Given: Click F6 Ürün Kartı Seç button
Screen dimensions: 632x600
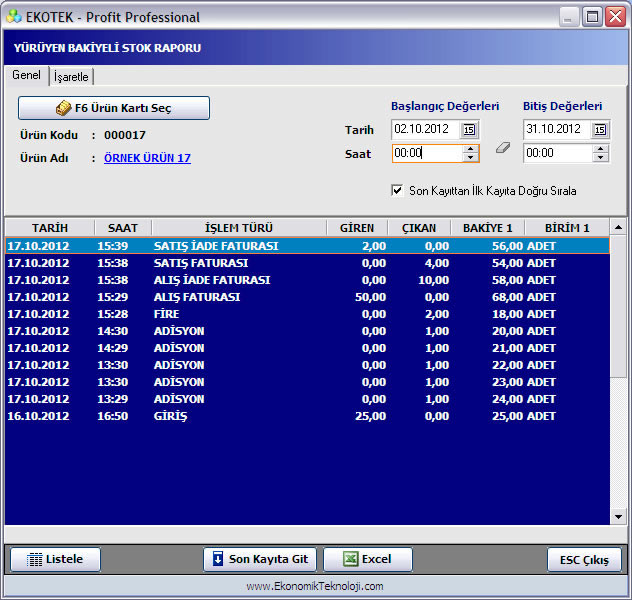Looking at the screenshot, I should [114, 108].
